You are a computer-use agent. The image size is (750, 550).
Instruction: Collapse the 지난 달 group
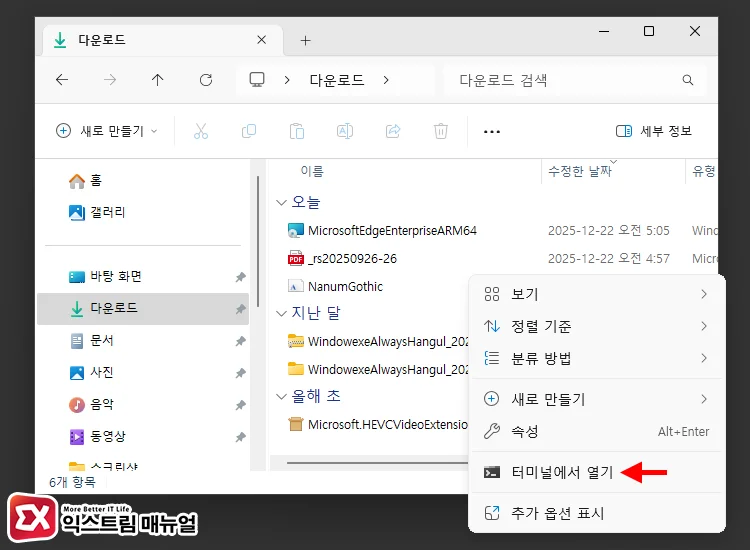click(281, 314)
